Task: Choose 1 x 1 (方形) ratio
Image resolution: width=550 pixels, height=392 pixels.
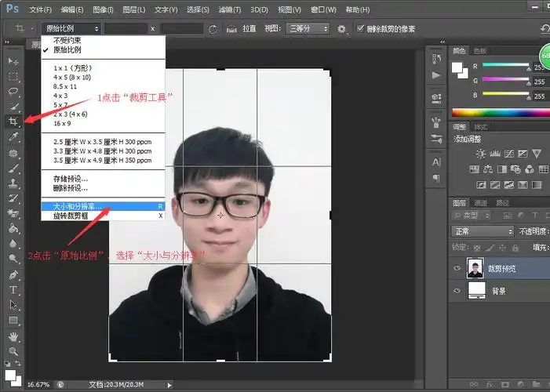Action: tap(103, 68)
